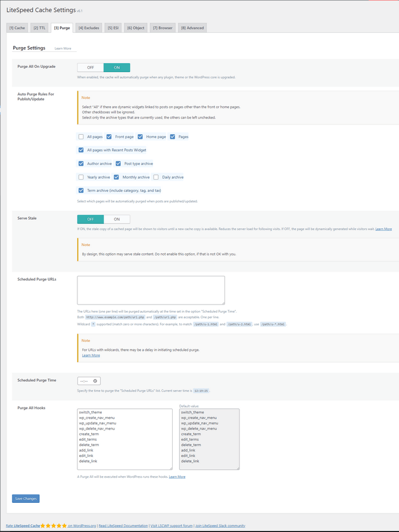Viewport: 399px width, 532px height.
Task: Uncheck the Monthly archive checkbox
Action: pyautogui.click(x=117, y=177)
